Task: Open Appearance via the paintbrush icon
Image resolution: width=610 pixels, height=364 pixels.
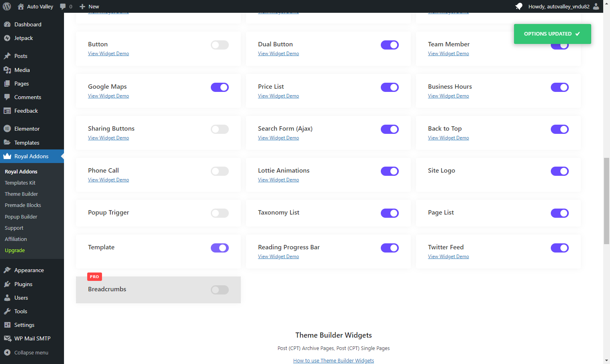Action: (7, 270)
